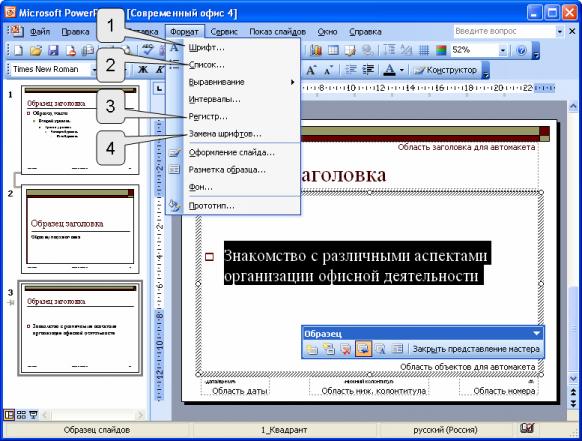This screenshot has width=582, height=441.
Task: Click the Конструктор button
Action: (x=446, y=70)
